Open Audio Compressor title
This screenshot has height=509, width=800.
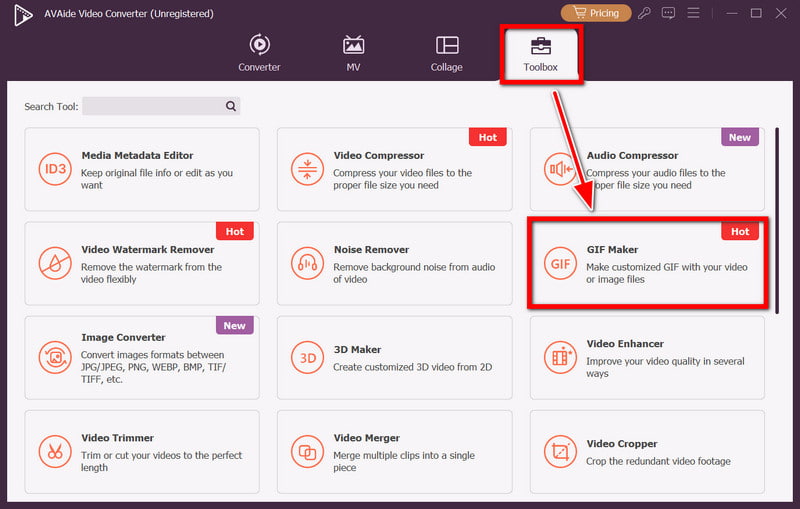[x=632, y=156]
